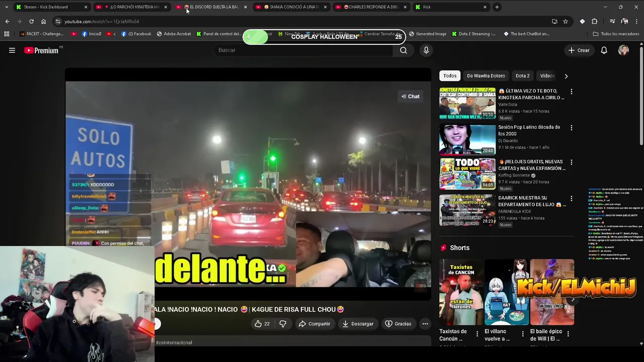Click the #zeinternacional hashtag link
The height and width of the screenshot is (362, 644).
pyautogui.click(x=174, y=342)
